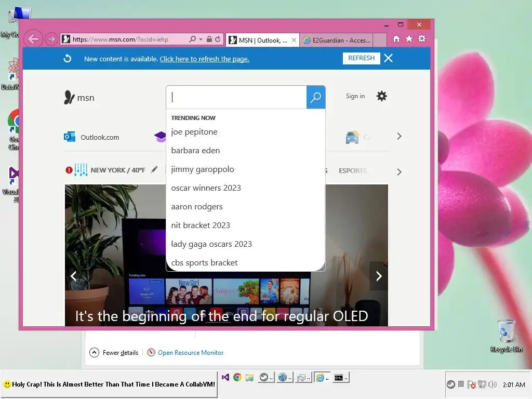
Task: Select trending search 'jimmy garoppolo'
Action: [x=203, y=169]
